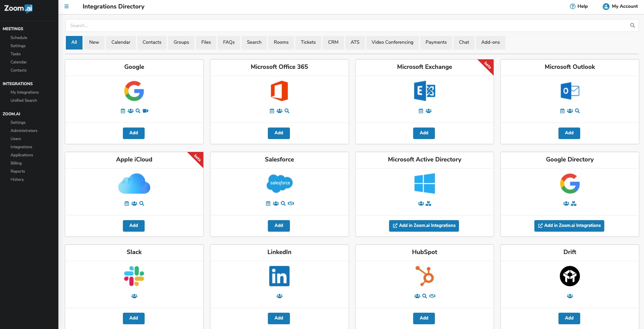Image resolution: width=644 pixels, height=329 pixels.
Task: Click the Slack logo icon
Action: point(134,276)
